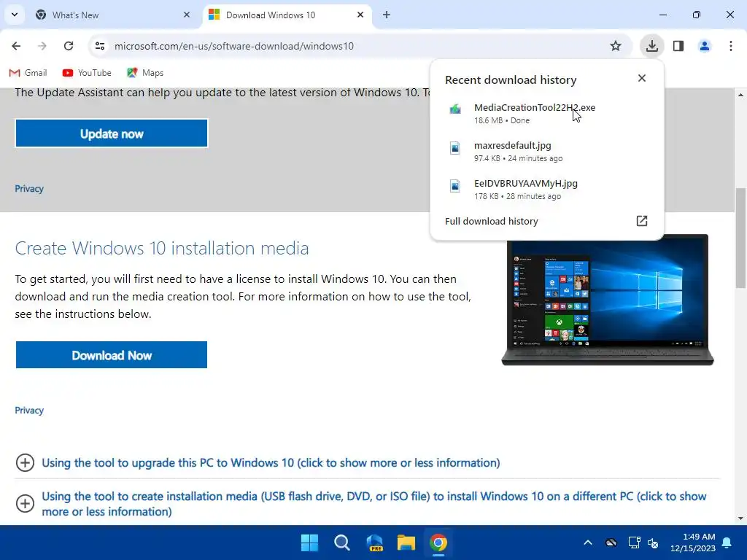The image size is (747, 560).
Task: Click the 'Create Windows 10 installation media' heading
Action: (161, 248)
